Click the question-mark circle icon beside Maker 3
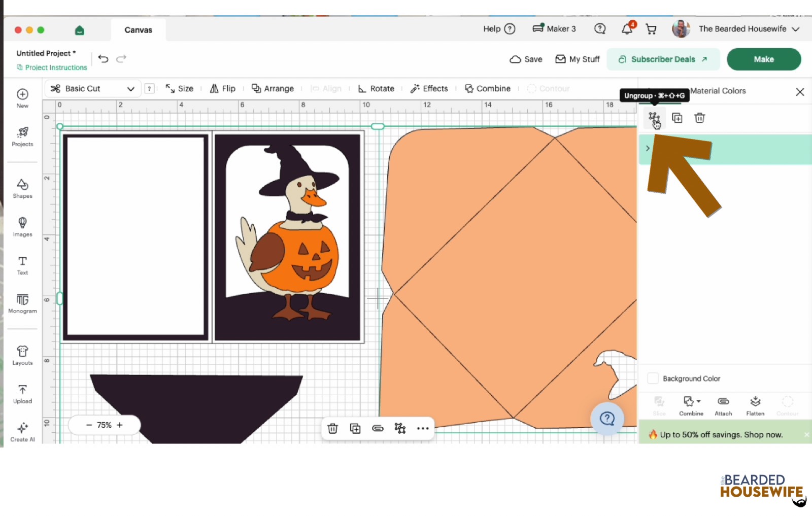 pyautogui.click(x=600, y=29)
